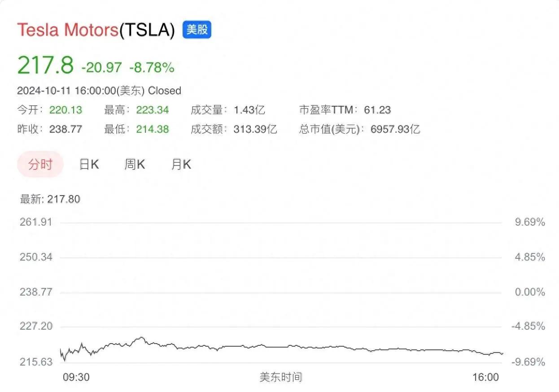
Task: Click the 市盈率TTM value 61.23
Action: coord(377,110)
